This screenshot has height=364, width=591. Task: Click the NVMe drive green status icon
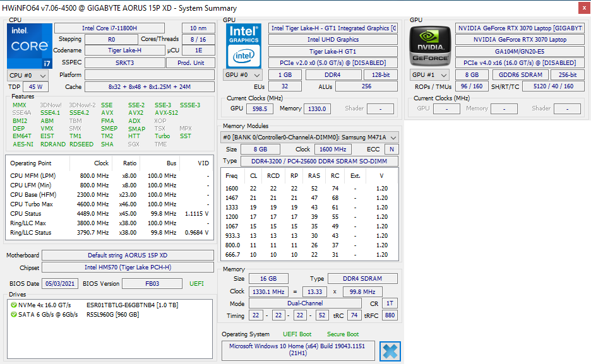14,305
